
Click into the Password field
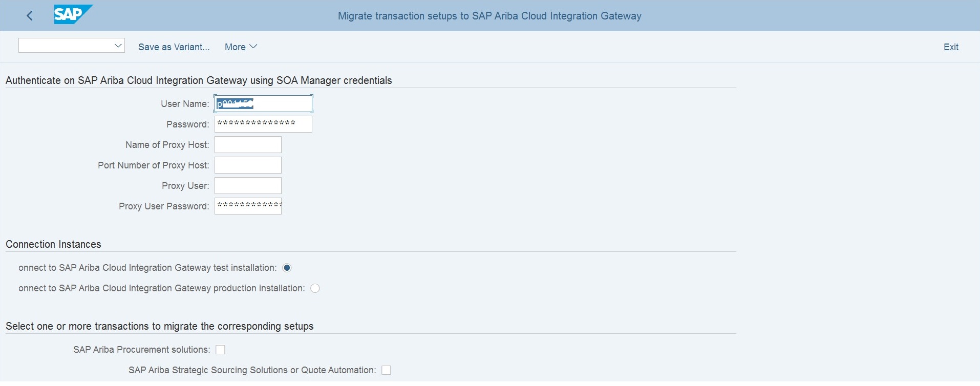click(263, 124)
